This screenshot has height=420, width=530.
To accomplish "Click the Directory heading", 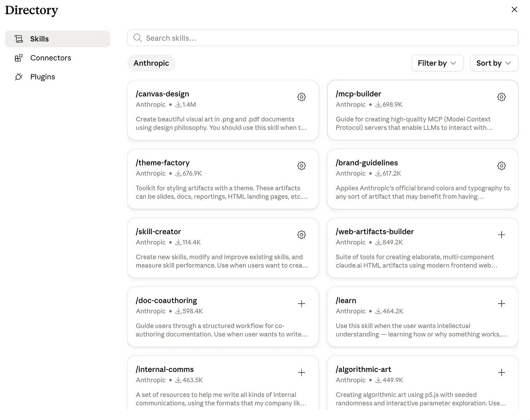I will pos(32,10).
